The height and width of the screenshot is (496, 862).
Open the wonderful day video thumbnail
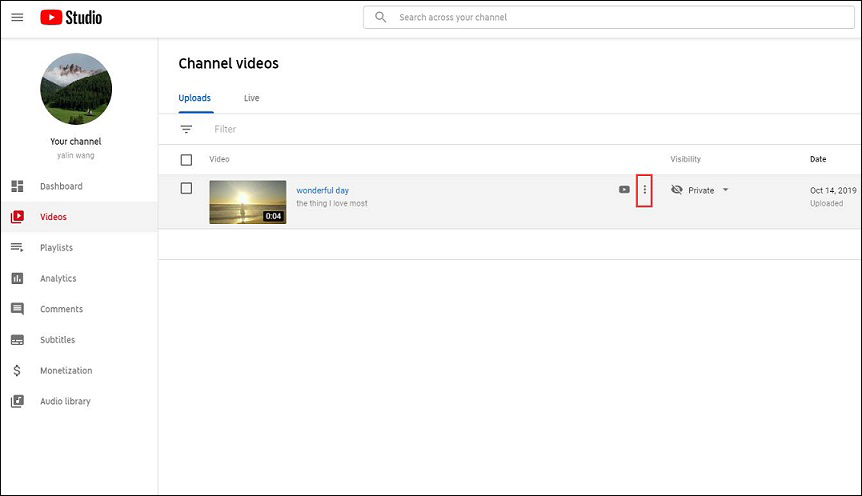248,202
